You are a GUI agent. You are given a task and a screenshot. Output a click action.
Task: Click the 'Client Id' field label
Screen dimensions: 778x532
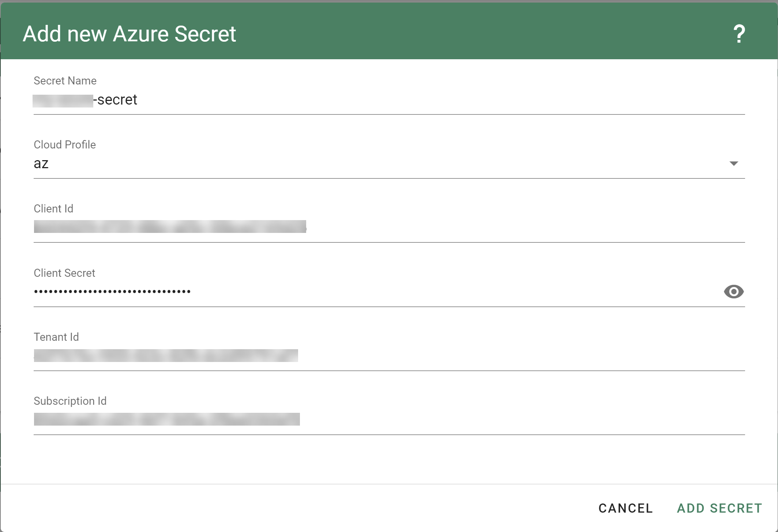(x=53, y=209)
